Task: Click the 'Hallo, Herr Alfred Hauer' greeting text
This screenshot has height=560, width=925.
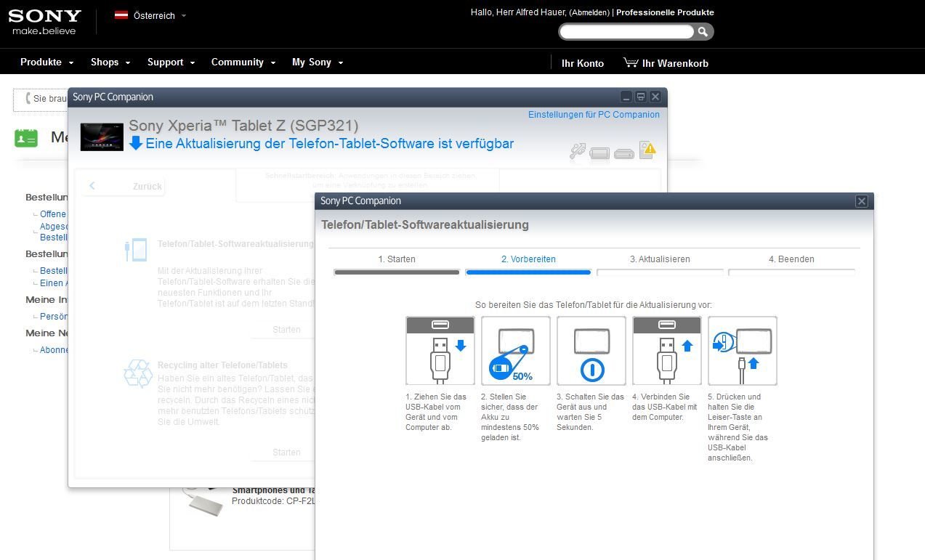Action: click(x=518, y=12)
